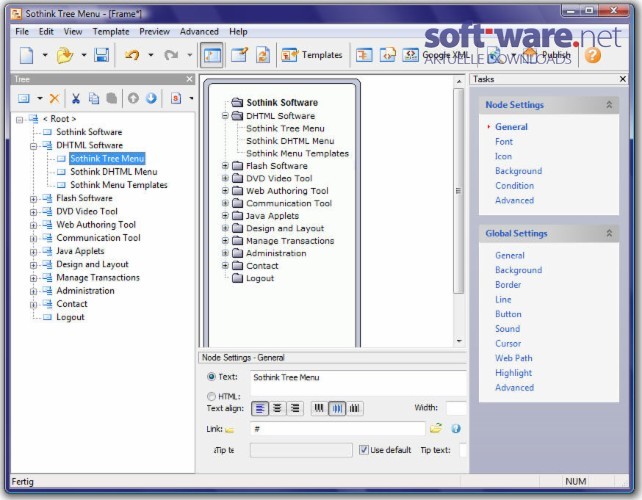Select Logout in the Tree panel

point(70,317)
